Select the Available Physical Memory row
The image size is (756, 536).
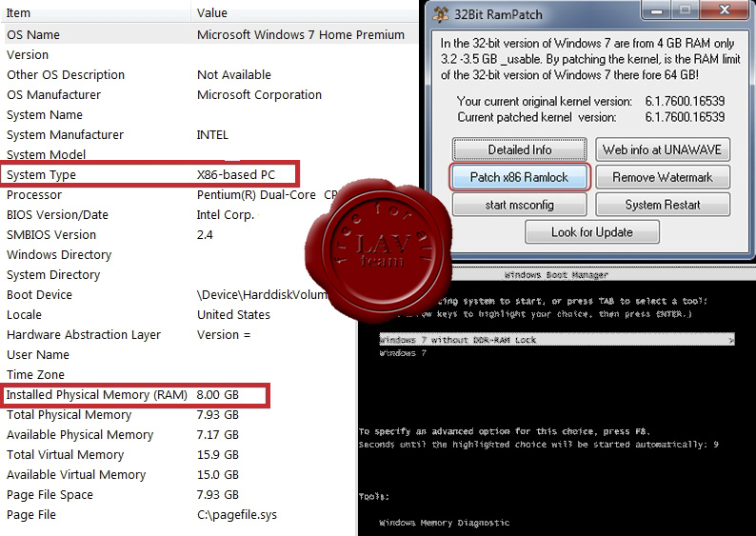coord(178,435)
